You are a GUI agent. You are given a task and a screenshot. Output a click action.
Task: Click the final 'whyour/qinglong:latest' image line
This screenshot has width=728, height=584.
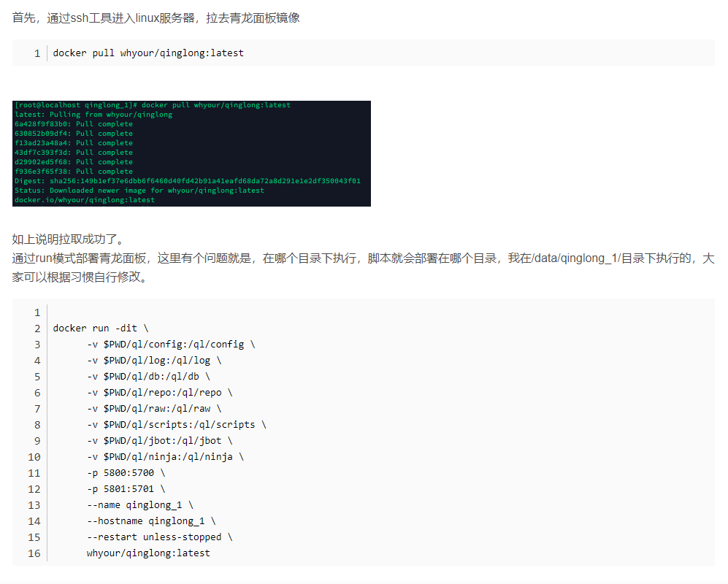[148, 553]
